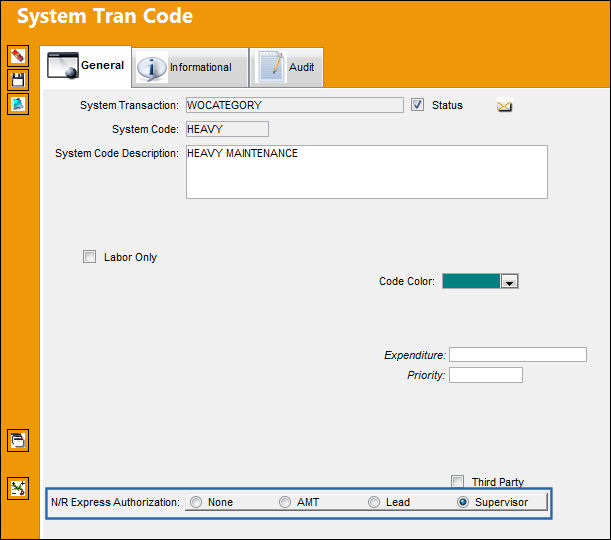The width and height of the screenshot is (611, 540).
Task: Choose the Lead authorization option
Action: pyautogui.click(x=374, y=502)
